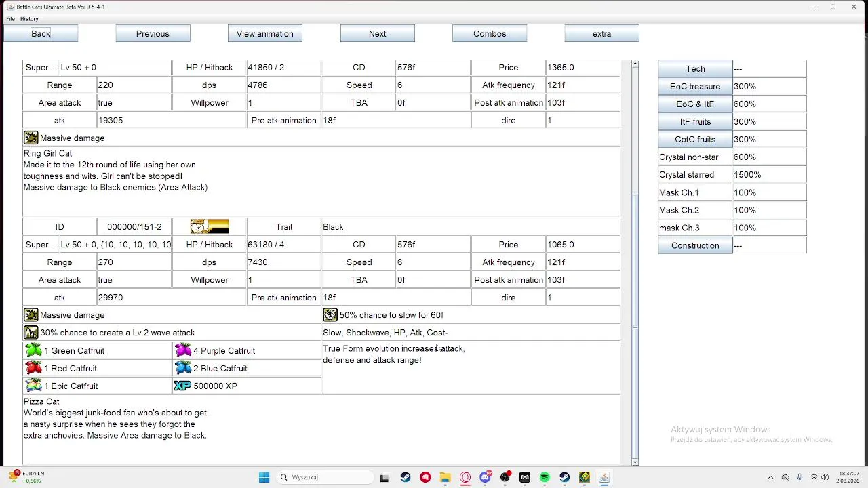Image resolution: width=868 pixels, height=488 pixels.
Task: Edit the Crystal non-star 600% field
Action: coord(769,157)
